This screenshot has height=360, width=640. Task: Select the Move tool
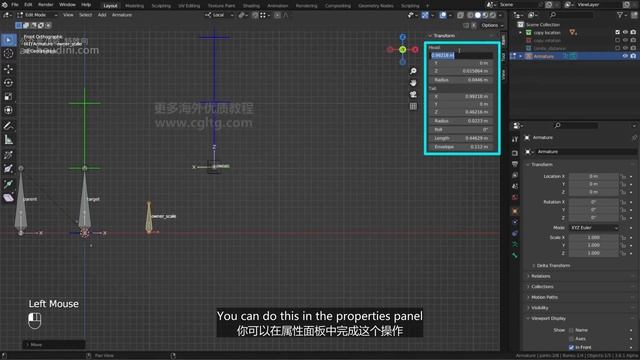coord(9,69)
